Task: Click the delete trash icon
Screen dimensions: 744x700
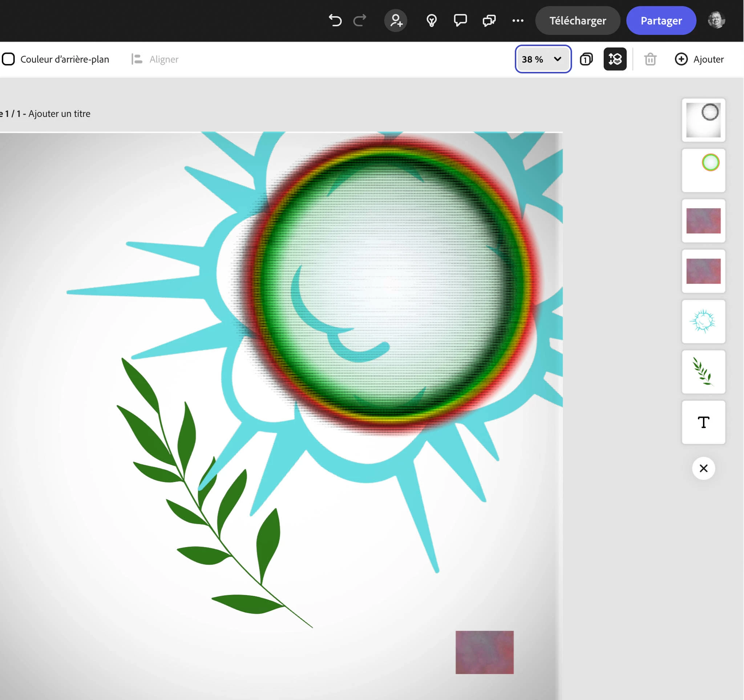Action: pos(650,59)
